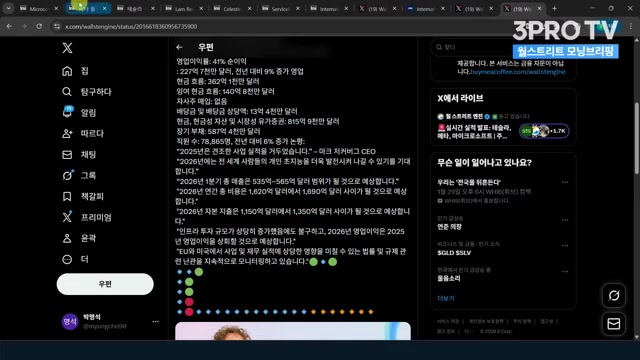Click 더보기 show more link

pos(446,298)
